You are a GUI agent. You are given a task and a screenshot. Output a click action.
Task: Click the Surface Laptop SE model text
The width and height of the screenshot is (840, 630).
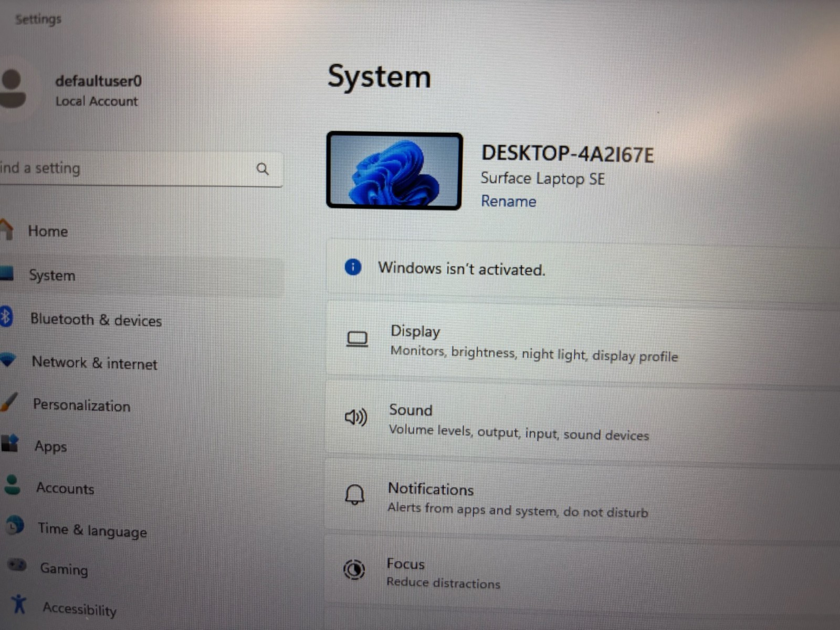coord(543,178)
